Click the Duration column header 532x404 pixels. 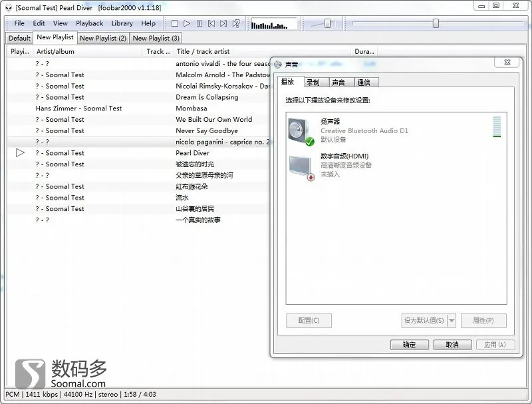pyautogui.click(x=364, y=52)
